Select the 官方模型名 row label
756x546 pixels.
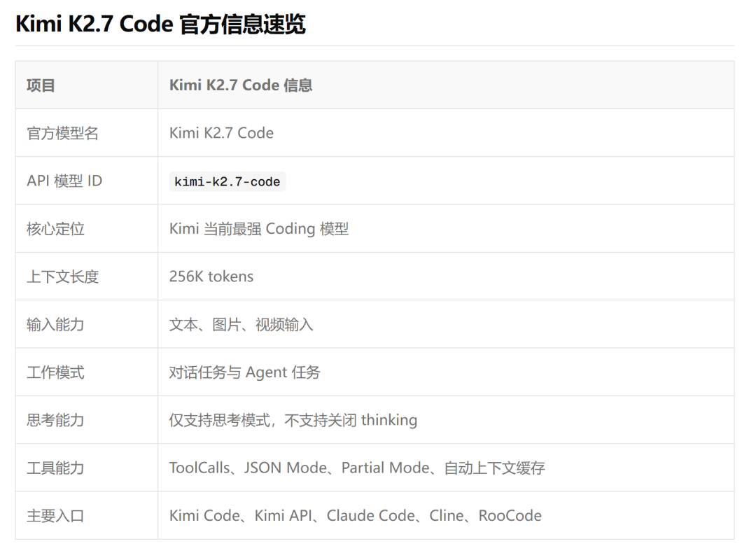pyautogui.click(x=63, y=133)
